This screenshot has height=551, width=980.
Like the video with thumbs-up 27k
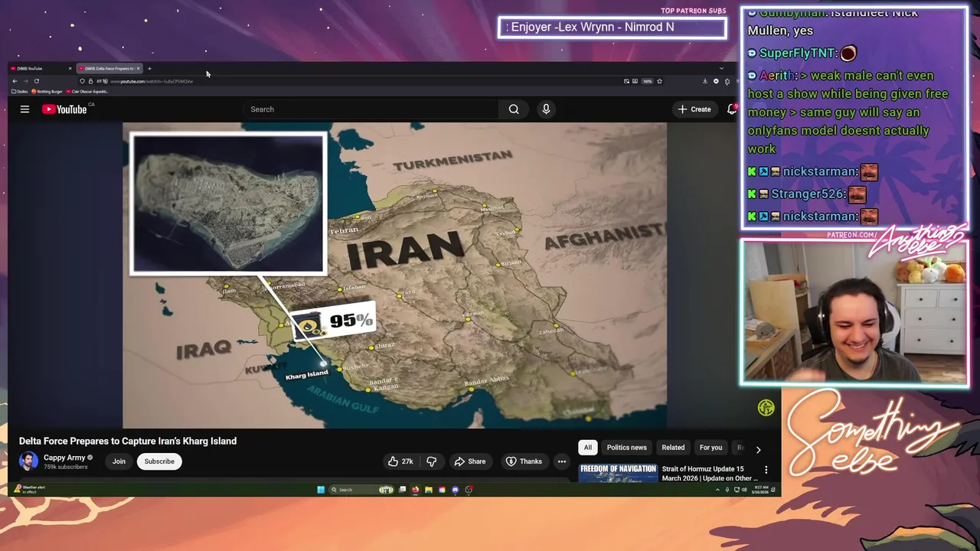[400, 461]
